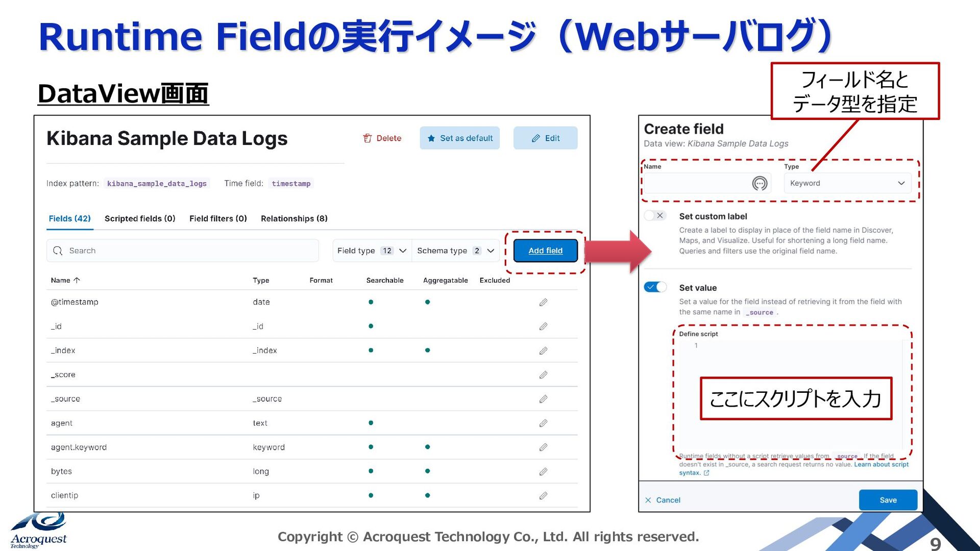Click the Field type count badge 12
This screenshot has width=980, height=551.
pyautogui.click(x=387, y=251)
